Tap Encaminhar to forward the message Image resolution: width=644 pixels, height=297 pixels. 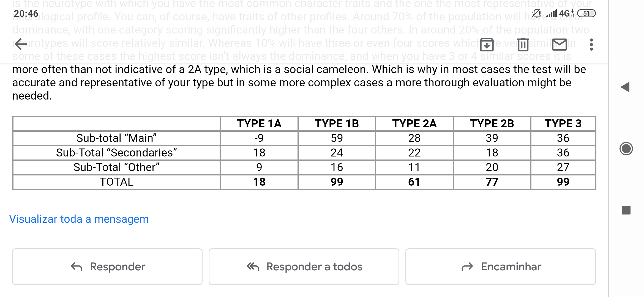pos(501,266)
